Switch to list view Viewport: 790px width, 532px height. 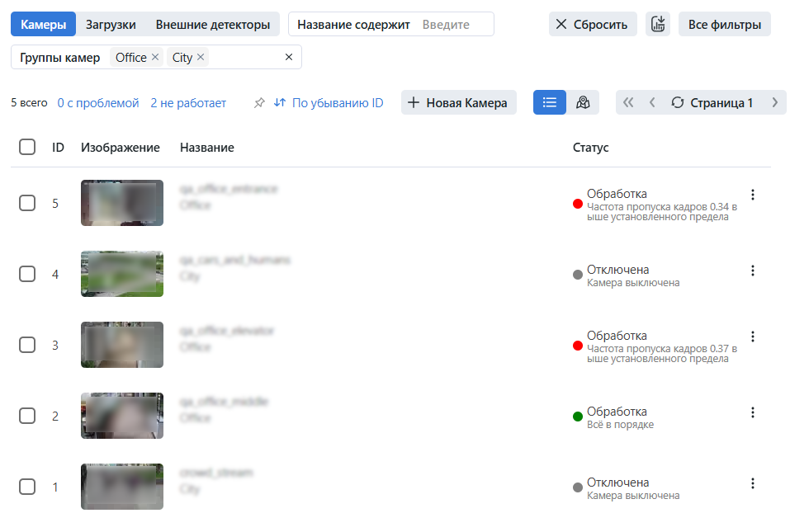pos(549,102)
